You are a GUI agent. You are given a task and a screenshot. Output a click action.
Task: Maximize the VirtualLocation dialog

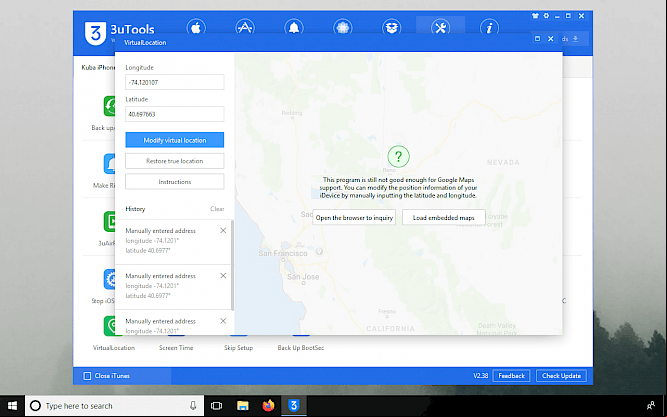click(x=537, y=39)
